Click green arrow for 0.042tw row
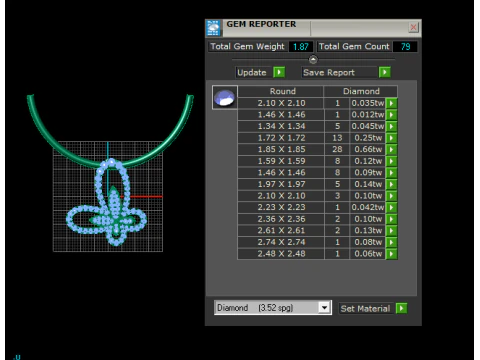The height and width of the screenshot is (360, 480). tap(392, 207)
